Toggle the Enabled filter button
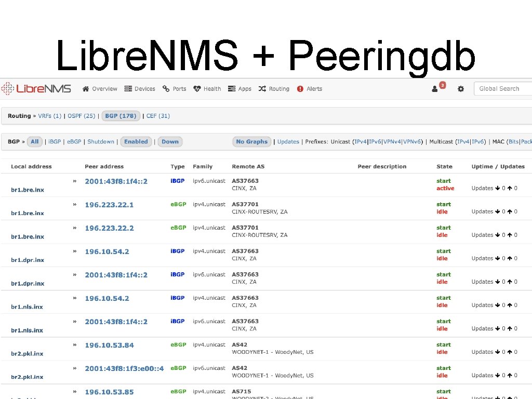Viewport: 532px width, 399px height. [x=136, y=142]
